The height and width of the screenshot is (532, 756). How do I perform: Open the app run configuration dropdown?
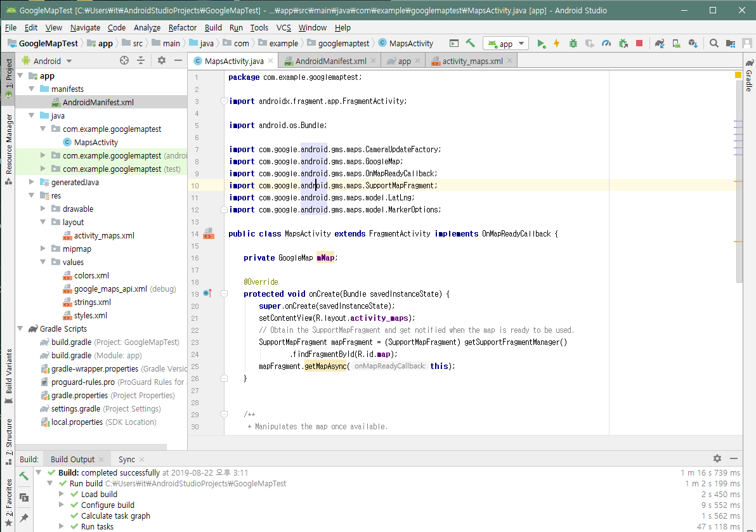(505, 44)
